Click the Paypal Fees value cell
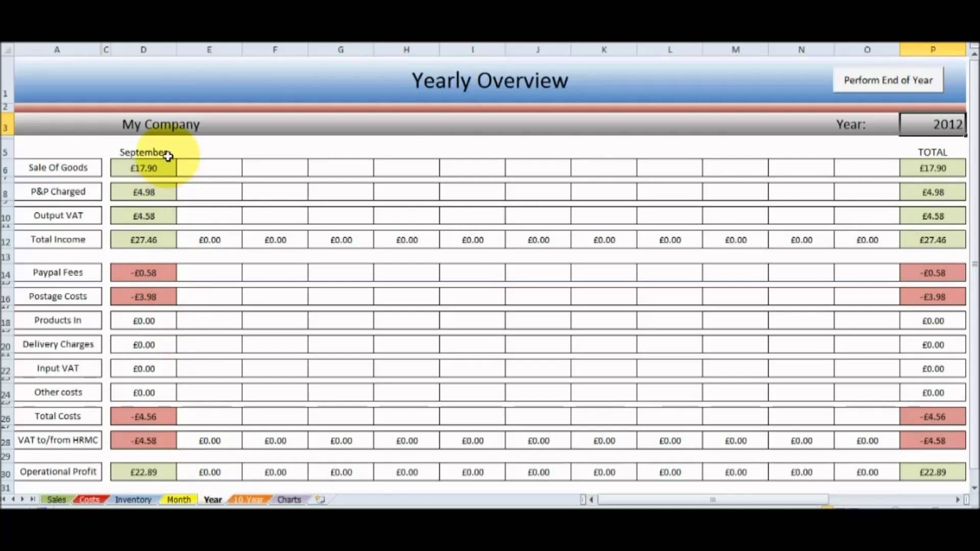The image size is (980, 551). pos(143,272)
